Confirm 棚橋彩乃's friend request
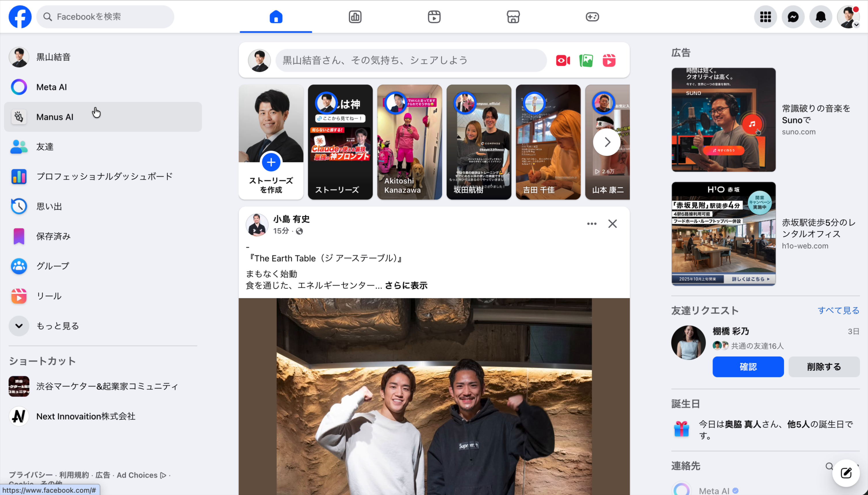This screenshot has height=495, width=868. [x=747, y=367]
